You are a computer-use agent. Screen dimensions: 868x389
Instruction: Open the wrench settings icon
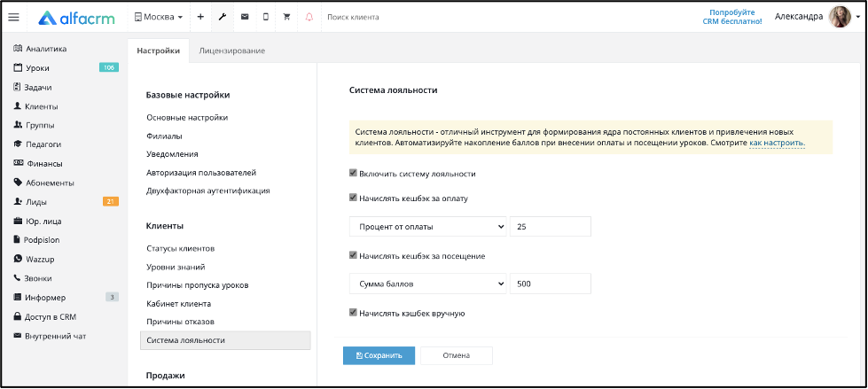222,17
